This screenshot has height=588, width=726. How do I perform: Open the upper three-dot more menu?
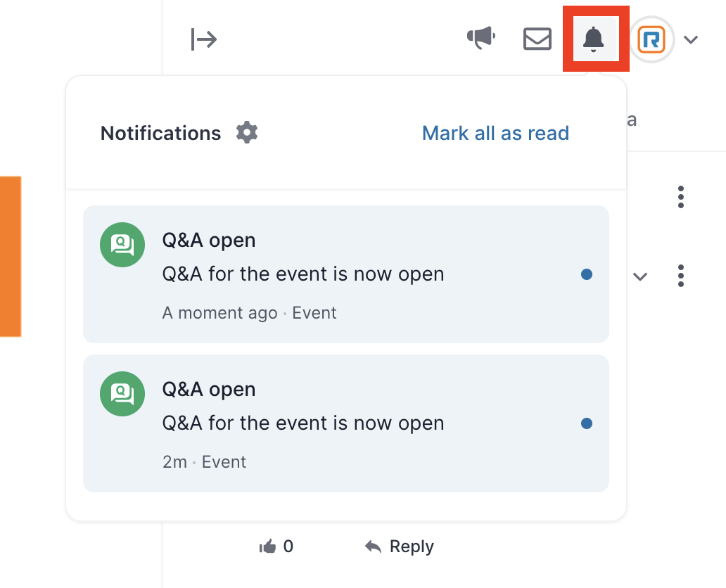pyautogui.click(x=681, y=197)
